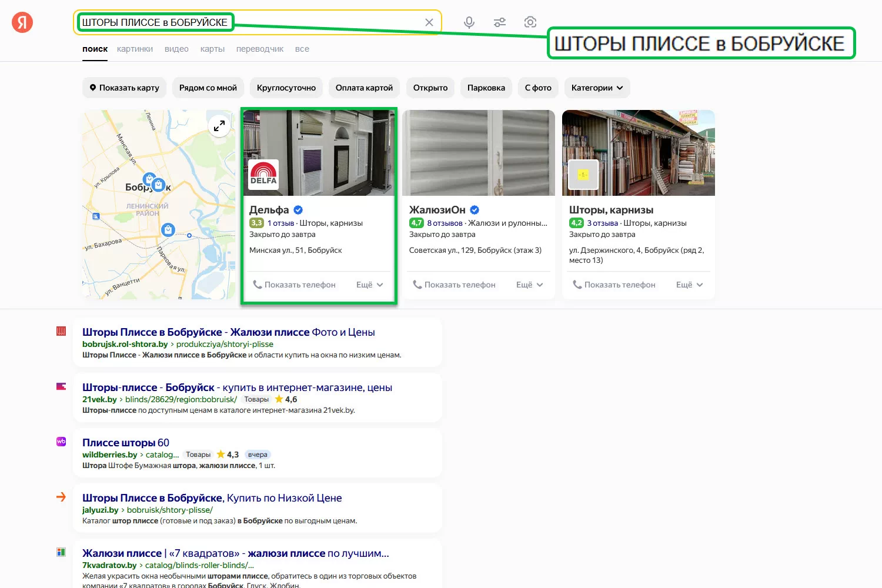Open the Категории dropdown
The image size is (882, 588).
pyautogui.click(x=597, y=88)
